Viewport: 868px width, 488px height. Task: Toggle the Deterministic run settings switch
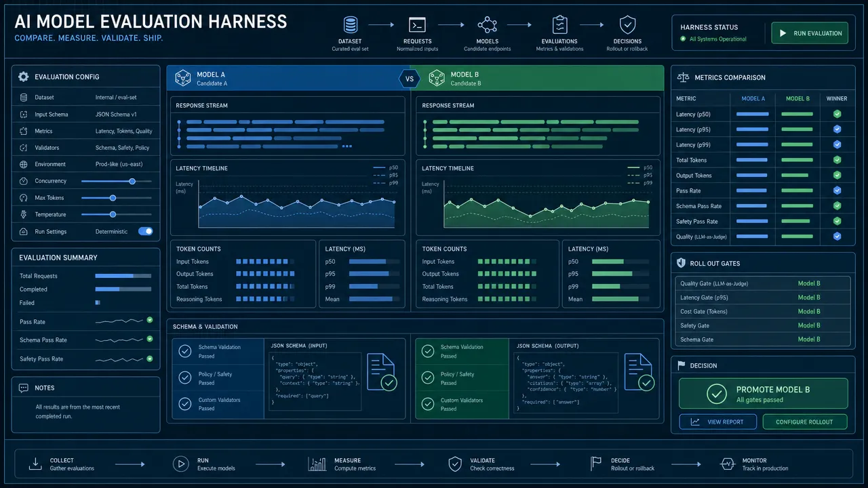[146, 231]
